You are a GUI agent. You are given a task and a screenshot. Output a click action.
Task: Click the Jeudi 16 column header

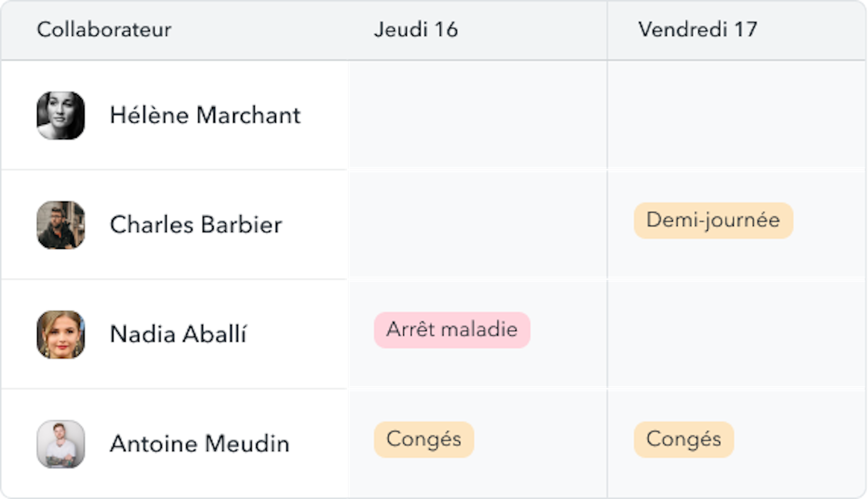[x=416, y=29]
